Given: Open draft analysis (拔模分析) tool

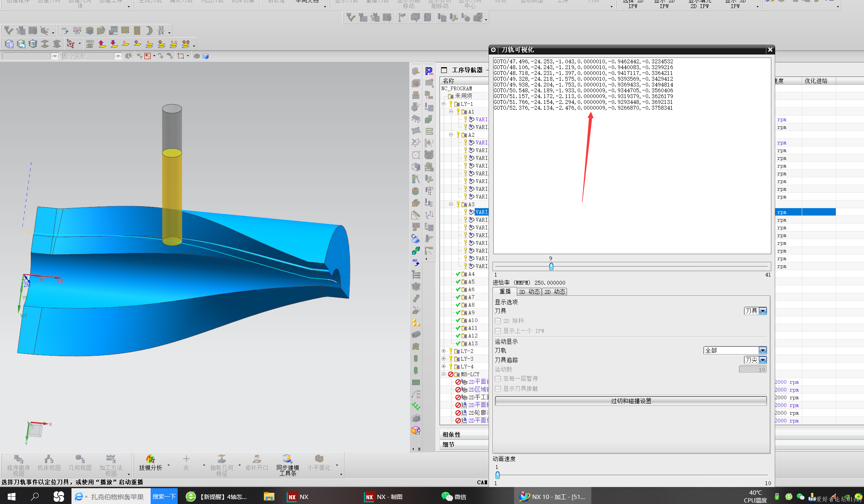Looking at the screenshot, I should point(151,463).
